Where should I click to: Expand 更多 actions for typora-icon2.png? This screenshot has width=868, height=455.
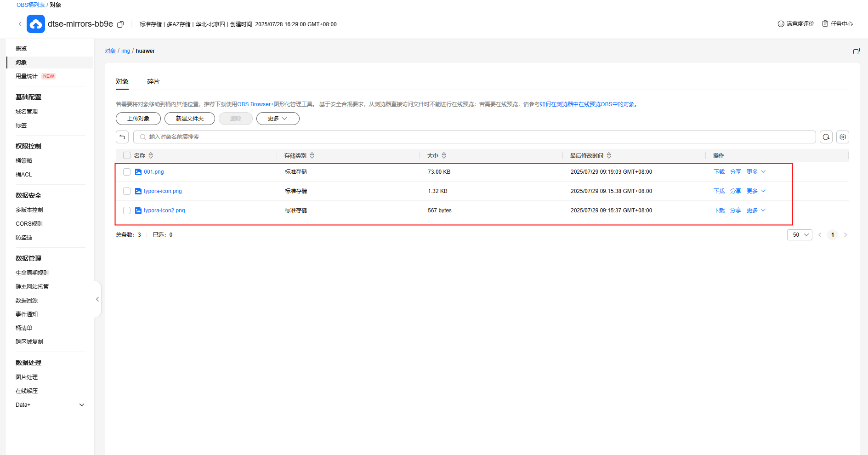(756, 210)
